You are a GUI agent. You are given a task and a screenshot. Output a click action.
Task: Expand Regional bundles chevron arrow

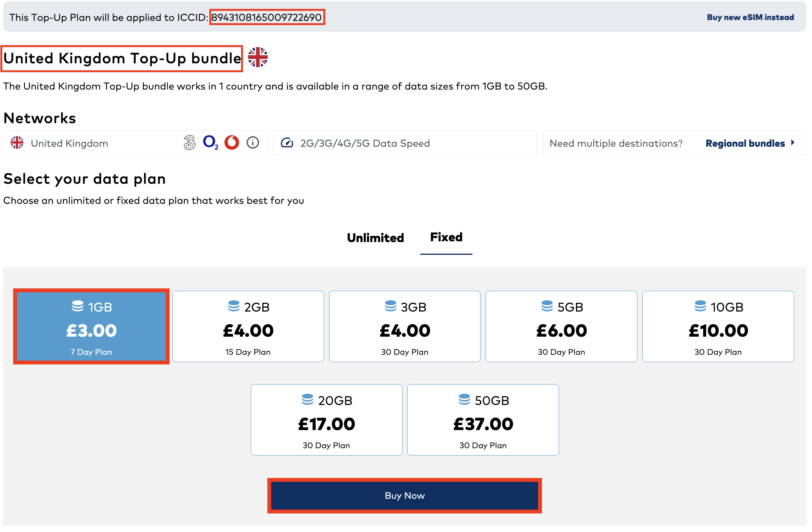coord(793,143)
